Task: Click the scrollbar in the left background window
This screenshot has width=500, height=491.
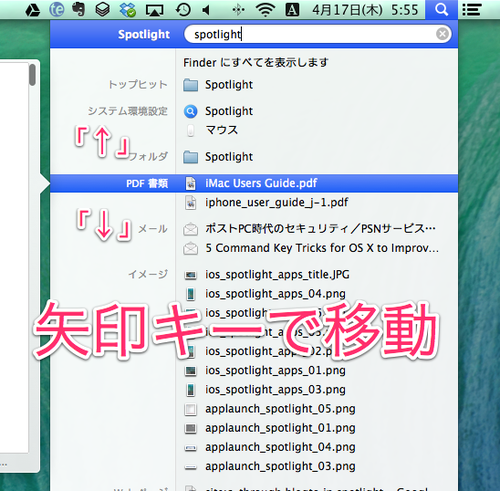Action: (x=32, y=75)
